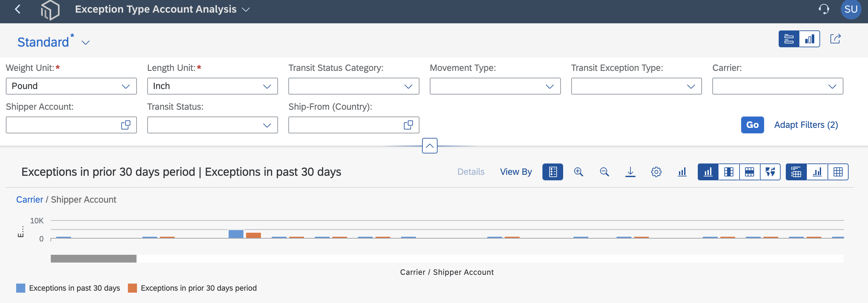This screenshot has width=868, height=303.
Task: Open the Standard variant dropdown arrow
Action: pos(85,42)
